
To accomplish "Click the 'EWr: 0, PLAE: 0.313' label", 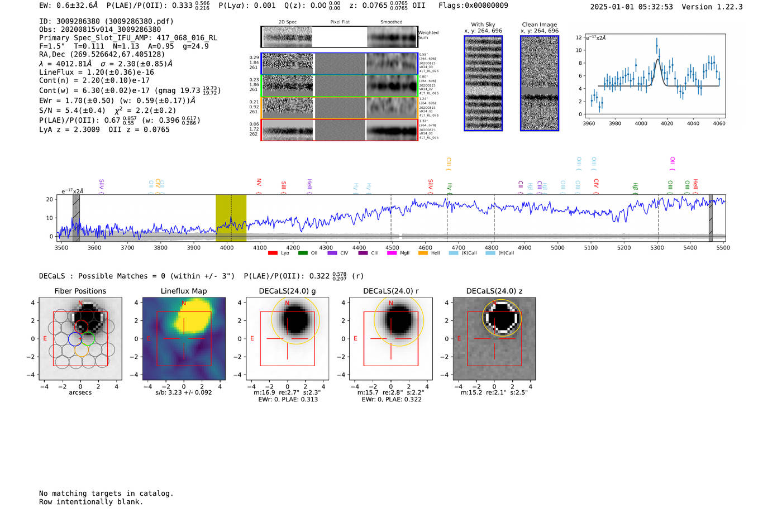I will point(288,399).
